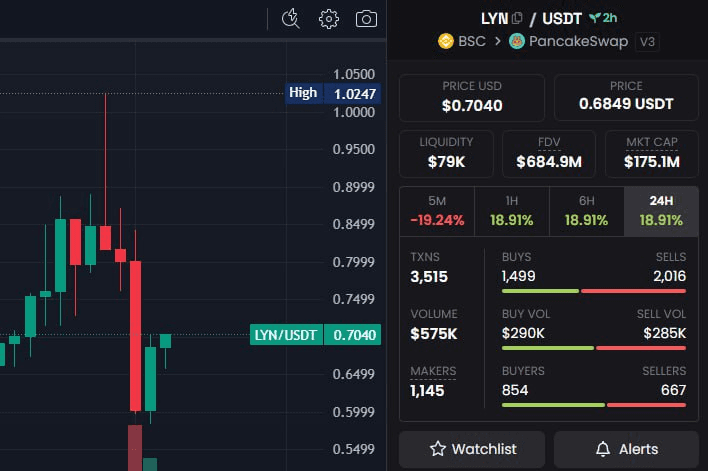Viewport: 708px width, 471px height.
Task: Click the 2h pair age sprout icon
Action: point(595,17)
